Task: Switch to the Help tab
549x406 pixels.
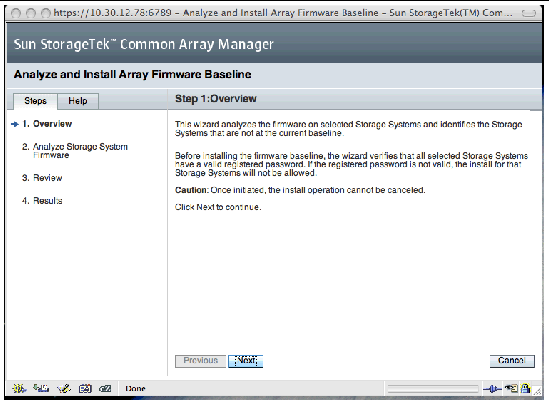Action: (78, 101)
